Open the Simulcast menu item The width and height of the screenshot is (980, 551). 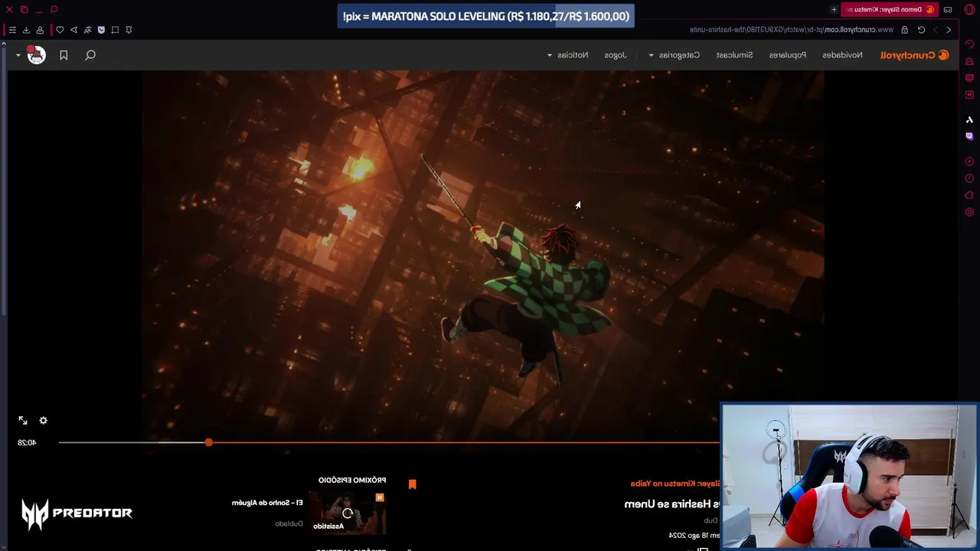(734, 55)
